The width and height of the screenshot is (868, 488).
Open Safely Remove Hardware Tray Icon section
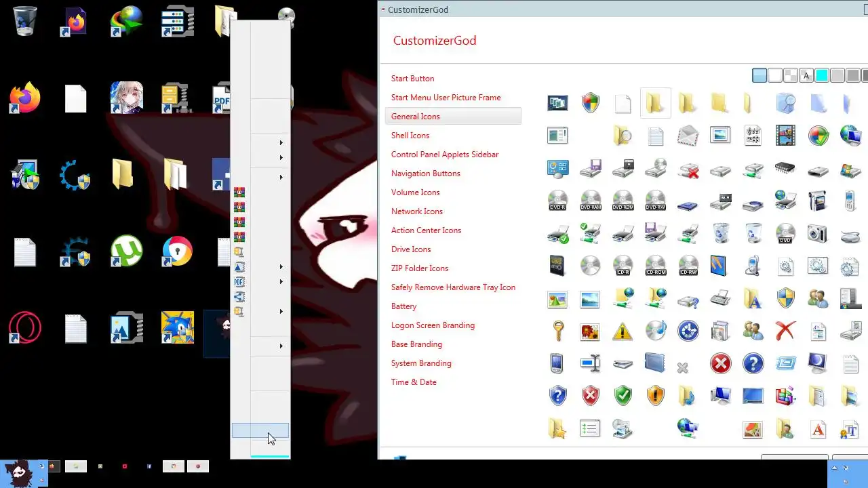[453, 287]
